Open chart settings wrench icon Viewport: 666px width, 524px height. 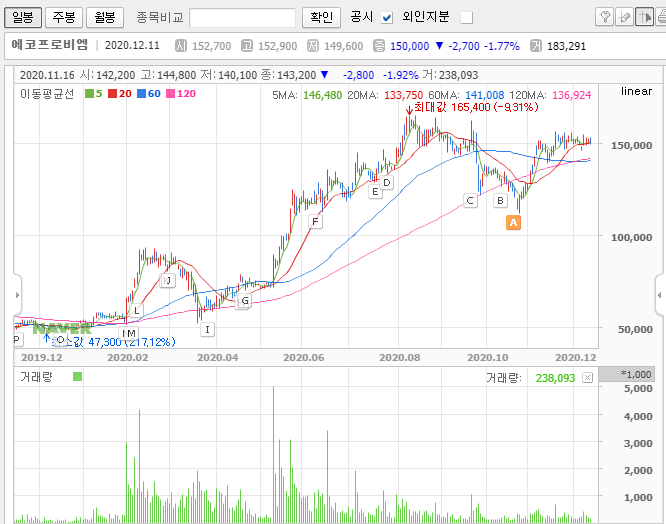coord(604,17)
